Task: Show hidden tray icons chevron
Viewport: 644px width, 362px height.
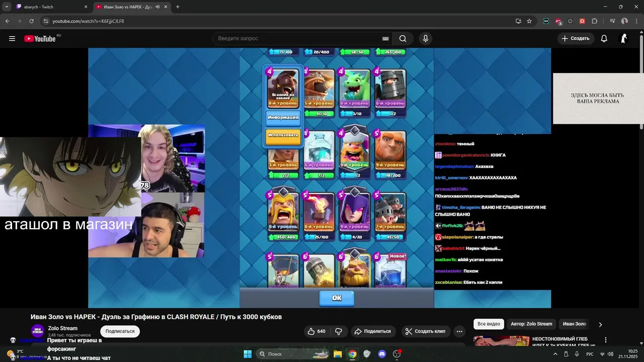Action: click(555, 354)
